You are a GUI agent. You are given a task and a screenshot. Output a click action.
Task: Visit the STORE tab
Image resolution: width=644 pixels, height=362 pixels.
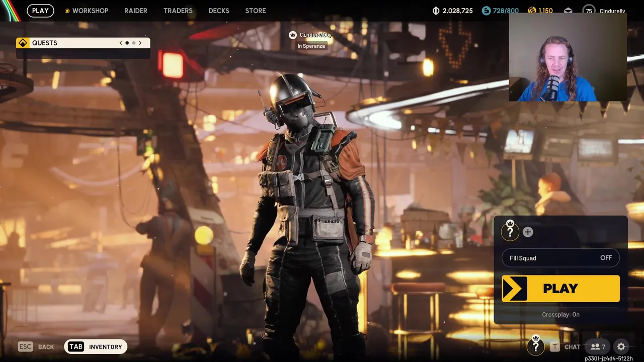pyautogui.click(x=256, y=11)
